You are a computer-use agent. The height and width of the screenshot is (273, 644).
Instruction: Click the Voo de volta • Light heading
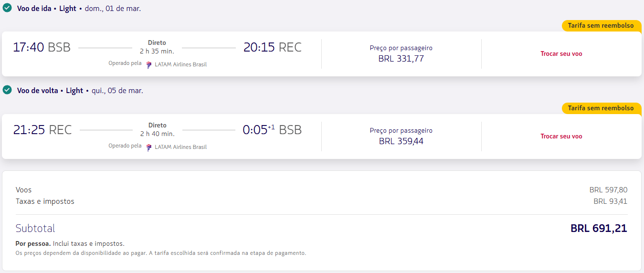point(50,91)
